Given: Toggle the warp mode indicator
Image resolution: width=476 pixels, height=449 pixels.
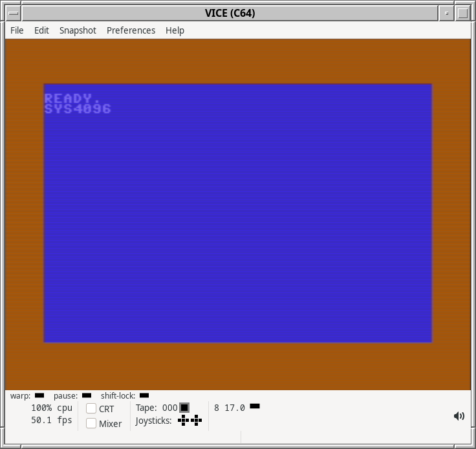Looking at the screenshot, I should [39, 395].
